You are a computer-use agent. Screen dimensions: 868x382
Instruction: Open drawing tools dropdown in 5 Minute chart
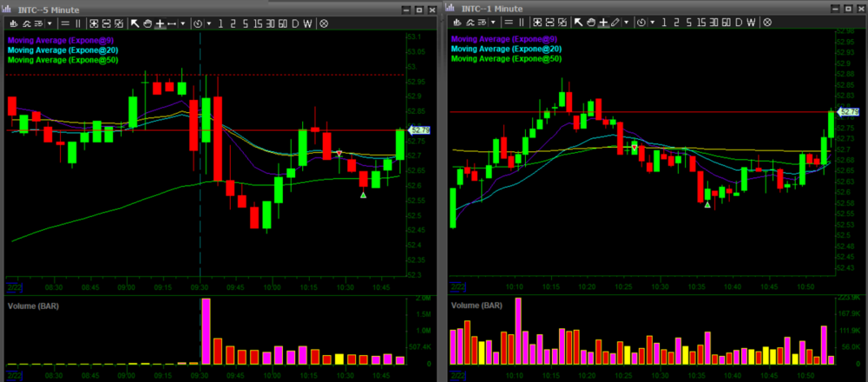coord(182,23)
